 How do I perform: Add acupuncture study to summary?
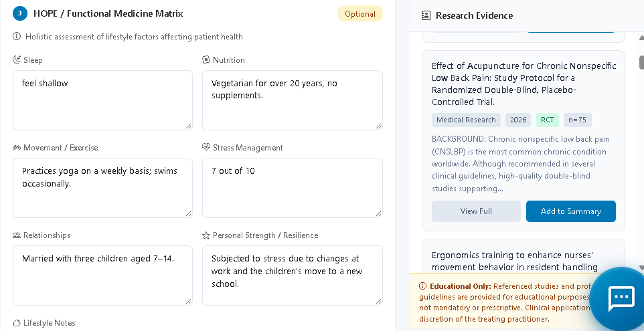click(571, 211)
